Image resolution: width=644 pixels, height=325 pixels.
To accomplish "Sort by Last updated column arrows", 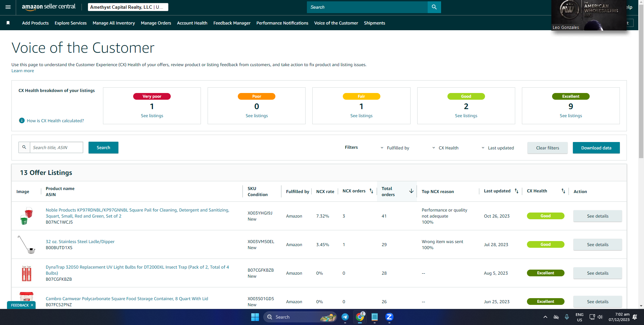I will [x=517, y=191].
